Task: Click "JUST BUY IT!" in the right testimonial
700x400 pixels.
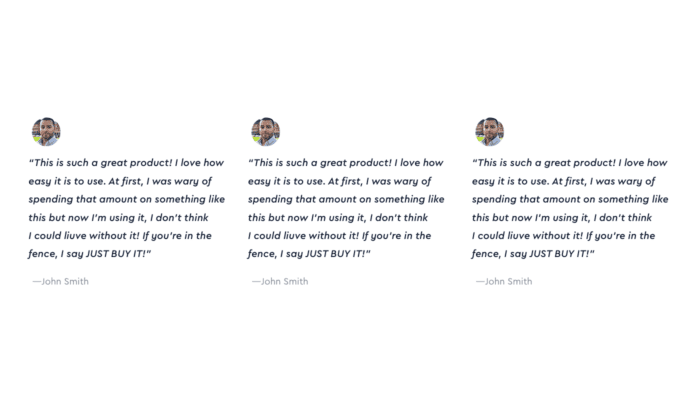Action: pyautogui.click(x=559, y=254)
